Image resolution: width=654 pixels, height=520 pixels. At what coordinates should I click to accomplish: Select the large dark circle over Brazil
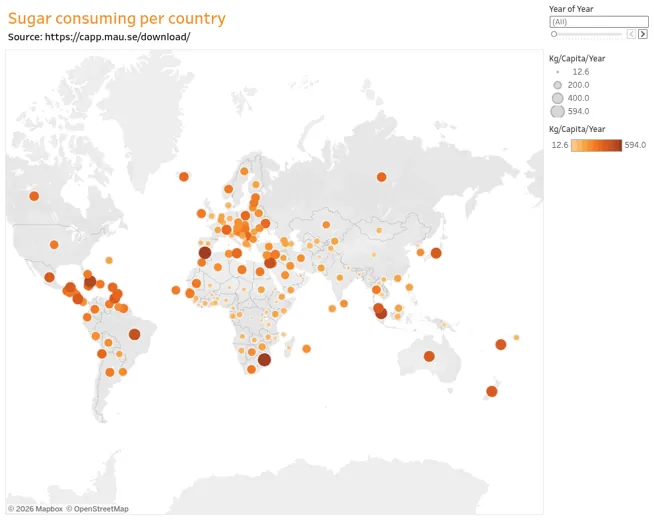pyautogui.click(x=134, y=334)
